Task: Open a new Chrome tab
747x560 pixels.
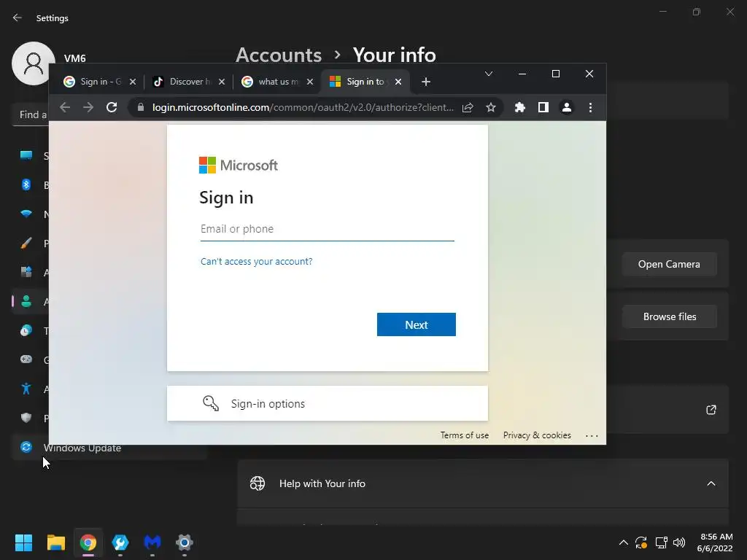Action: (x=426, y=82)
